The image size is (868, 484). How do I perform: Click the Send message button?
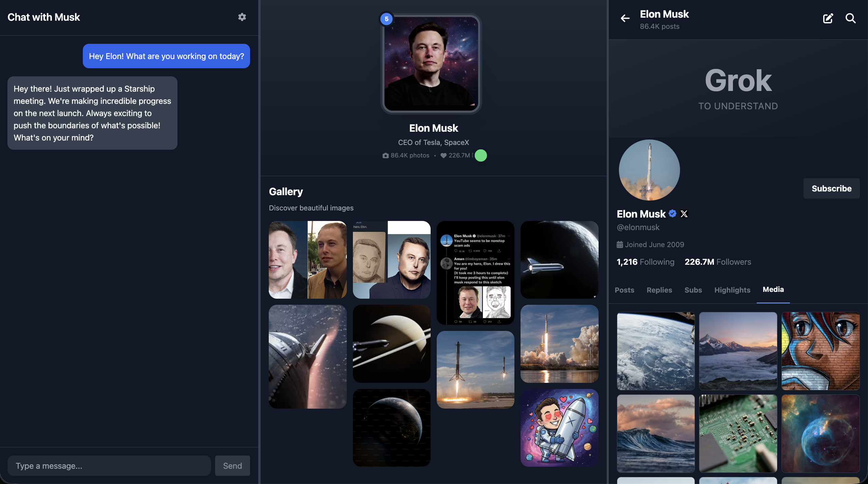(232, 466)
